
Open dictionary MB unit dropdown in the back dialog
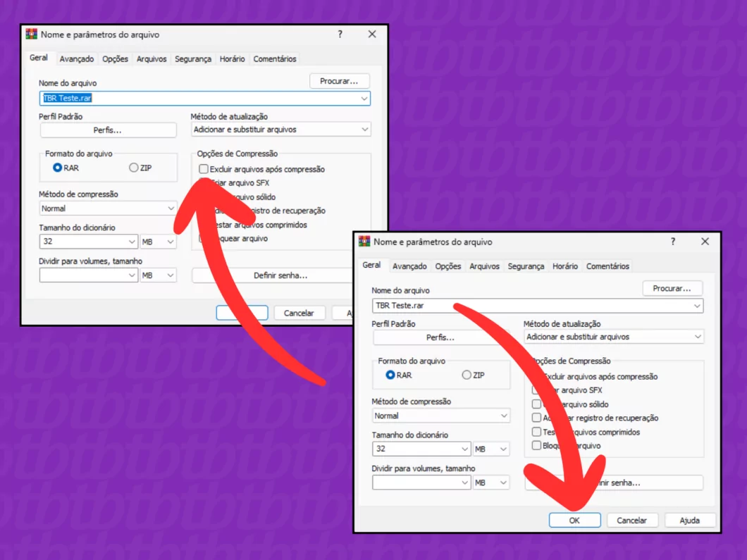tap(158, 242)
